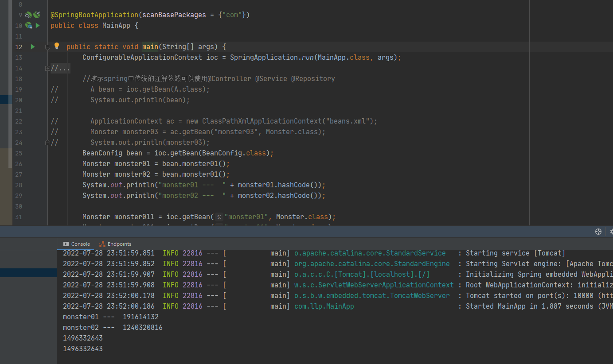Click the "com" string literal on line 9
The width and height of the screenshot is (613, 364).
pos(232,15)
